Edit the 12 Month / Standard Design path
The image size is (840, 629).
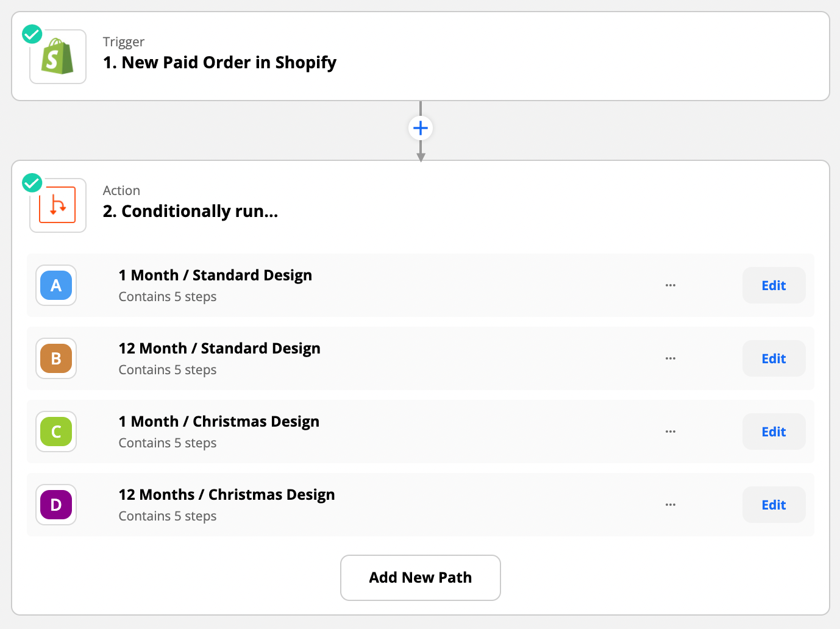click(774, 358)
